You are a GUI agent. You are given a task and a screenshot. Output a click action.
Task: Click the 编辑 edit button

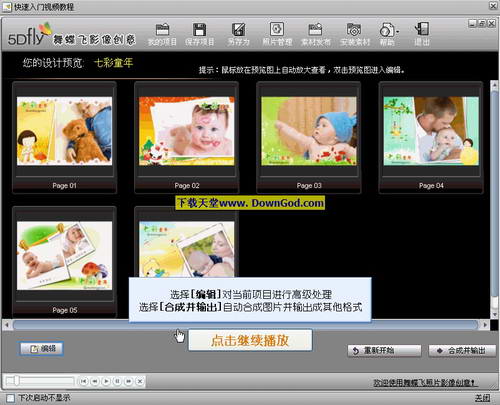coord(41,349)
